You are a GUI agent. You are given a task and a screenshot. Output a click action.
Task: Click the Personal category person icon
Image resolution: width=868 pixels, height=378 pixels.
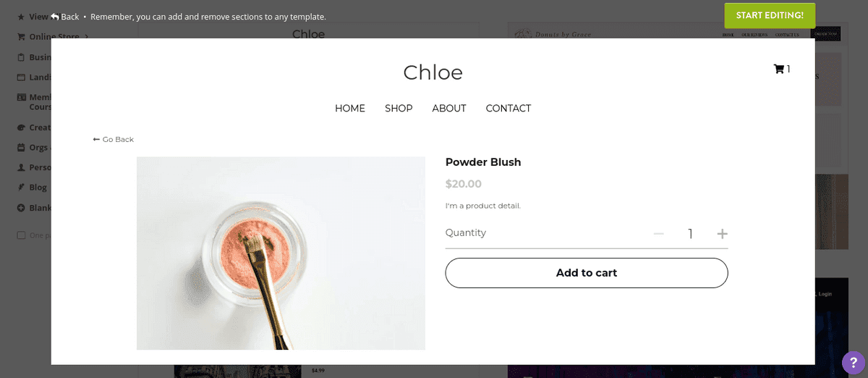tap(22, 167)
